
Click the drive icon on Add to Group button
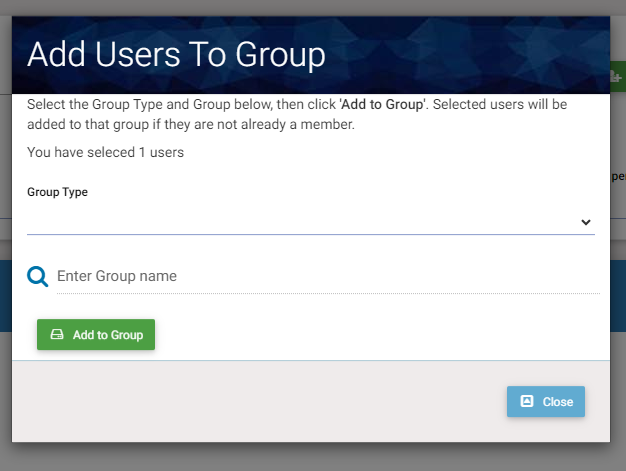tap(57, 334)
